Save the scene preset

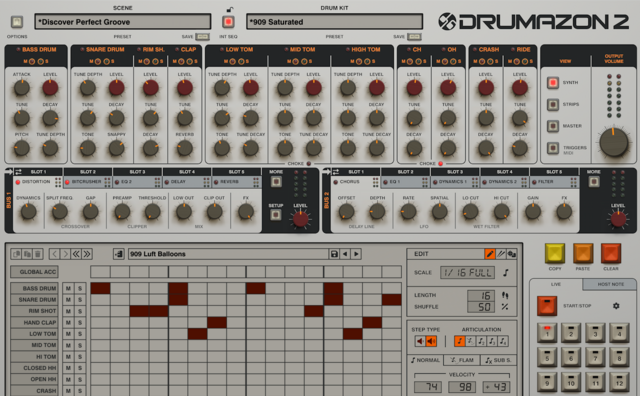pos(202,37)
